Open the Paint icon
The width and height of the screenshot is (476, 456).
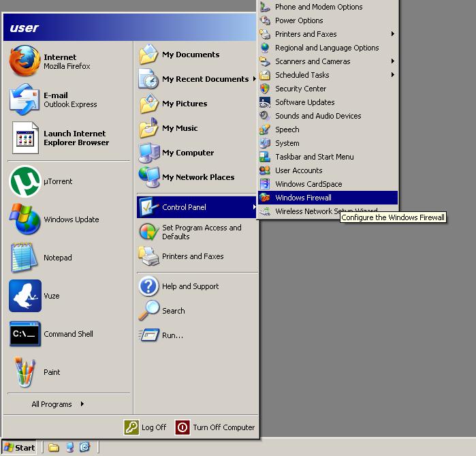click(x=25, y=372)
